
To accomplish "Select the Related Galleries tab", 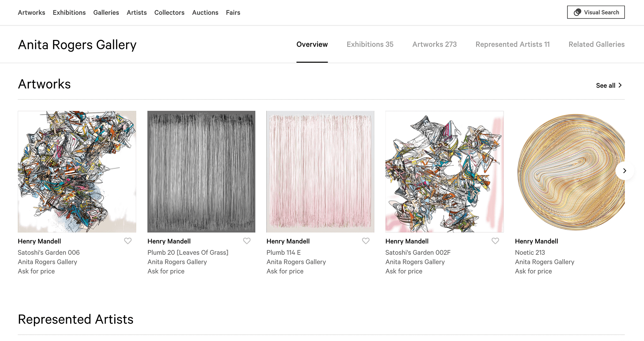I will click(x=596, y=44).
